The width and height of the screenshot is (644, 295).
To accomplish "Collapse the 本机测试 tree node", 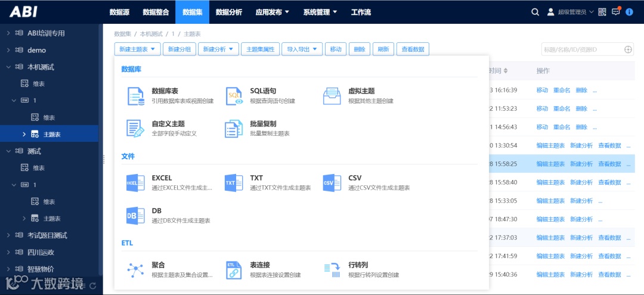I will point(8,67).
